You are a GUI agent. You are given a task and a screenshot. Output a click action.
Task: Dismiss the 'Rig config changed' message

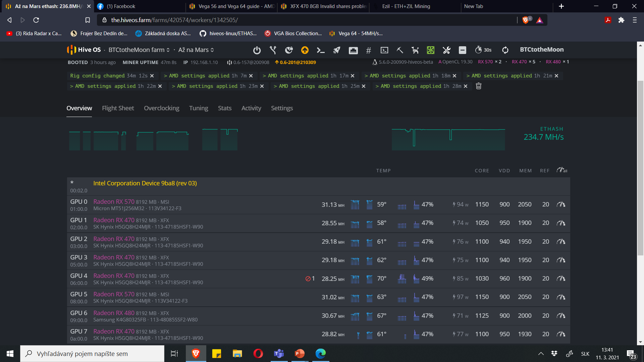152,76
